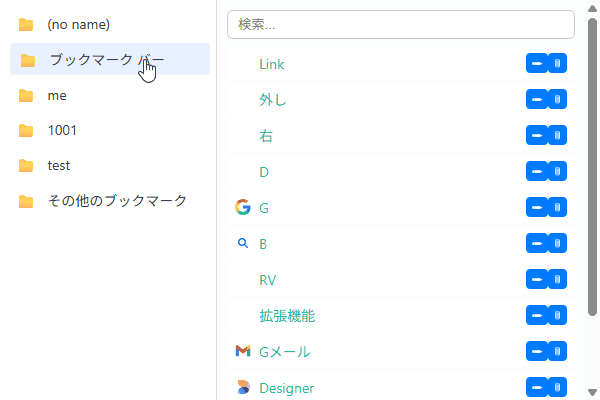
Task: Select the (no name) folder
Action: [110, 24]
